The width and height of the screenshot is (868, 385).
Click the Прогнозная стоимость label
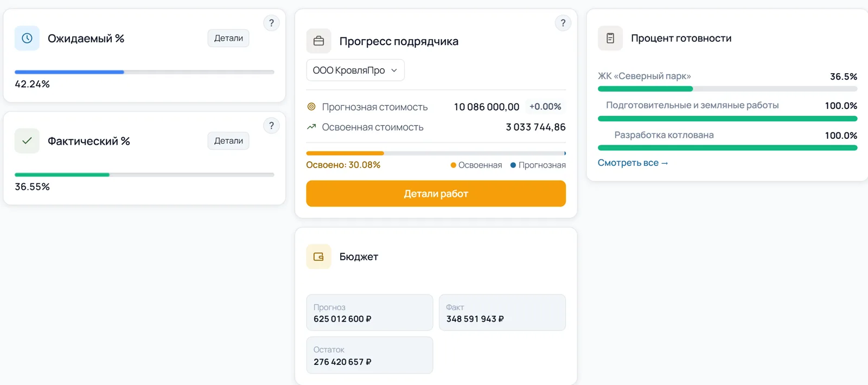tap(375, 107)
